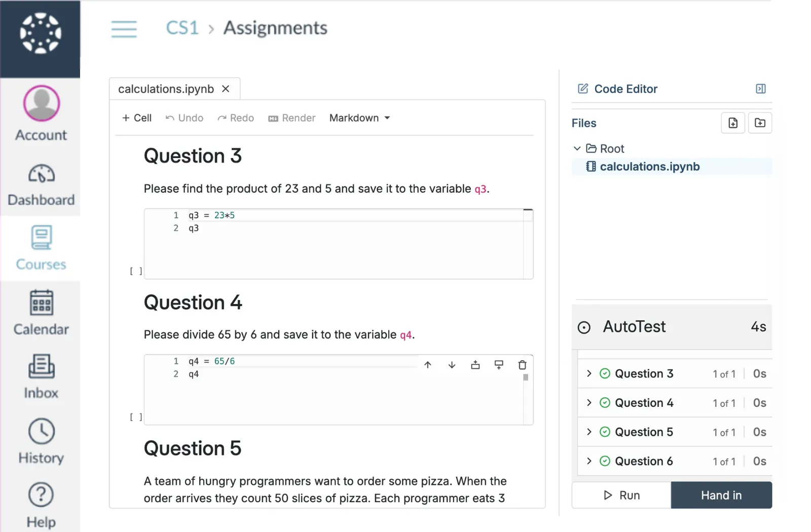Open the Help menu
811x532 pixels.
tap(41, 506)
